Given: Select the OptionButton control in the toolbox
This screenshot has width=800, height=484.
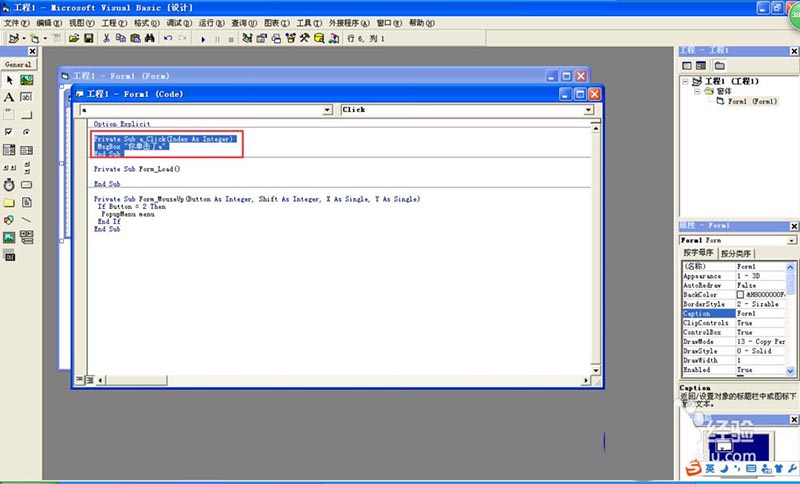Looking at the screenshot, I should pos(27,132).
